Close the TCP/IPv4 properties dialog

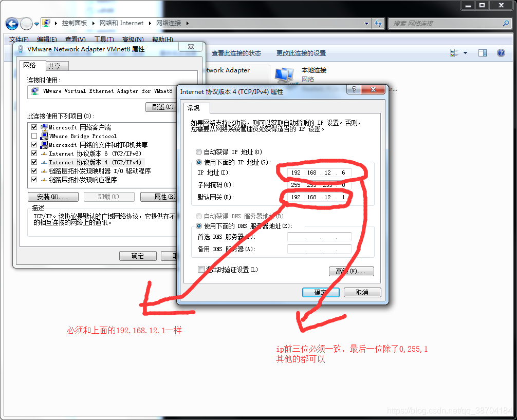(373, 89)
